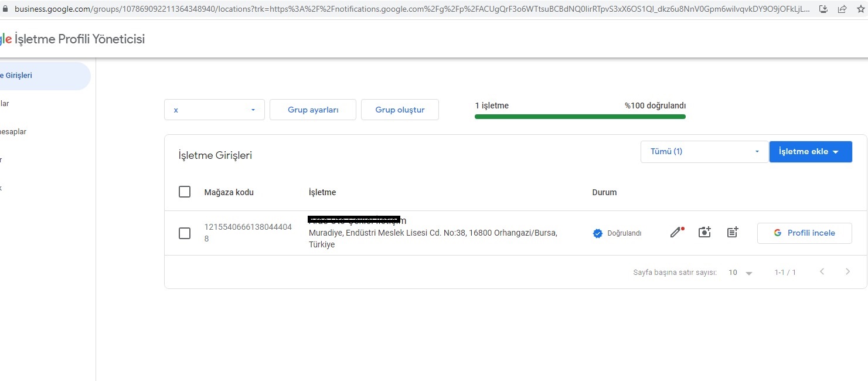Open the "x" group selector dropdown
Screen dimensions: 868x381
pos(215,110)
